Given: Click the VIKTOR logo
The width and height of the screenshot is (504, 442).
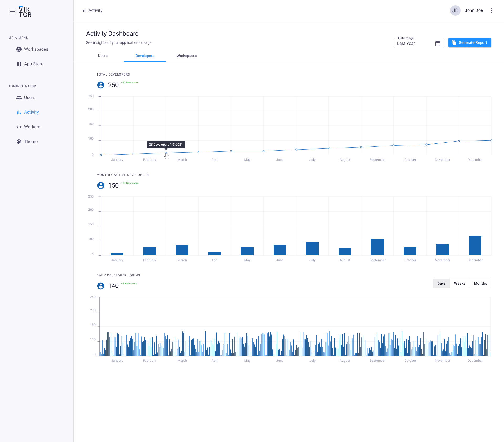Looking at the screenshot, I should pyautogui.click(x=25, y=12).
